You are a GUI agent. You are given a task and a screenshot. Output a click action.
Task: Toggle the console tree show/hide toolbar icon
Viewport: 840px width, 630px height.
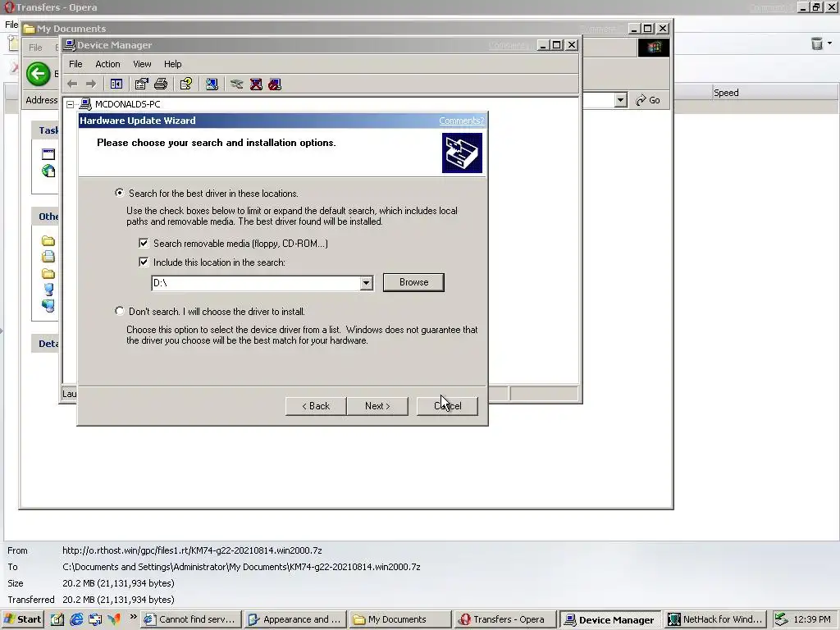tap(116, 84)
